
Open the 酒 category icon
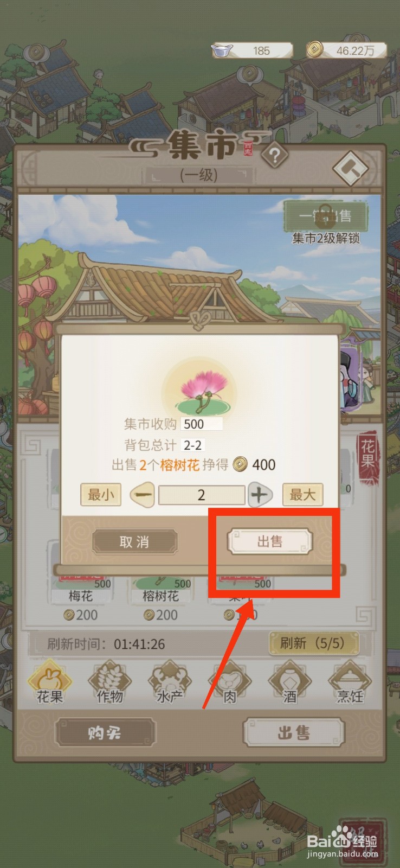pyautogui.click(x=290, y=682)
